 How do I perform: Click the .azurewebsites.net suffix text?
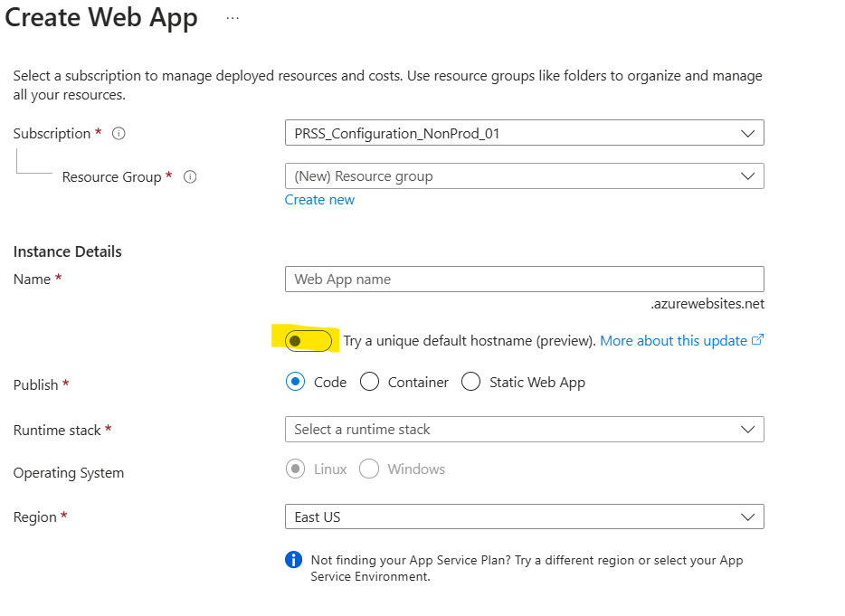pos(707,304)
